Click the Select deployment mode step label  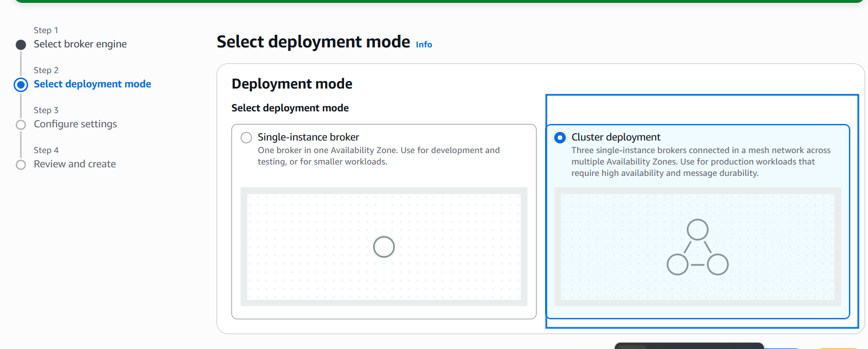point(93,84)
